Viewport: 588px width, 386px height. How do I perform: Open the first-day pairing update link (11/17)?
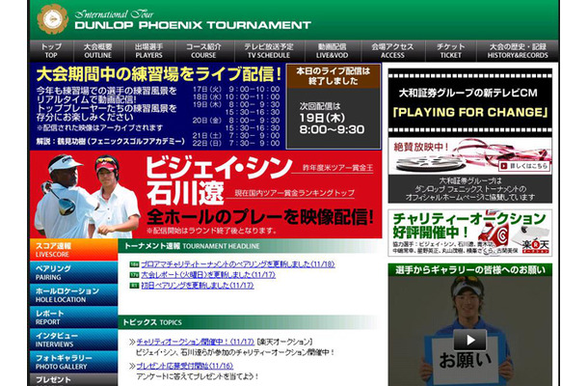coord(198,286)
